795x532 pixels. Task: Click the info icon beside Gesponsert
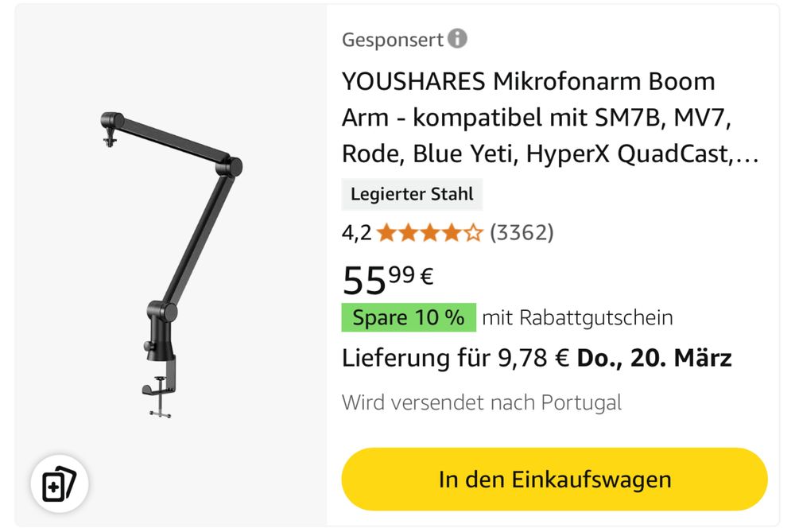pyautogui.click(x=457, y=38)
